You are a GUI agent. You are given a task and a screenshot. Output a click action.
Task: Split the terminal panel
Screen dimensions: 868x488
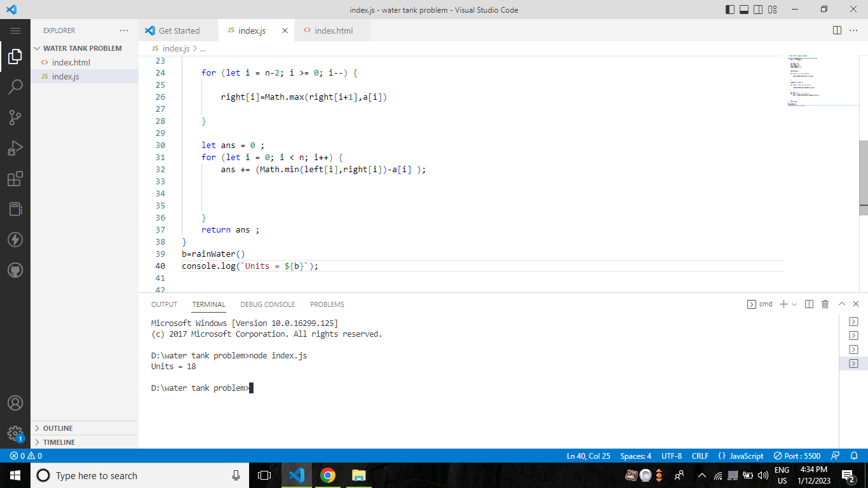(x=809, y=304)
